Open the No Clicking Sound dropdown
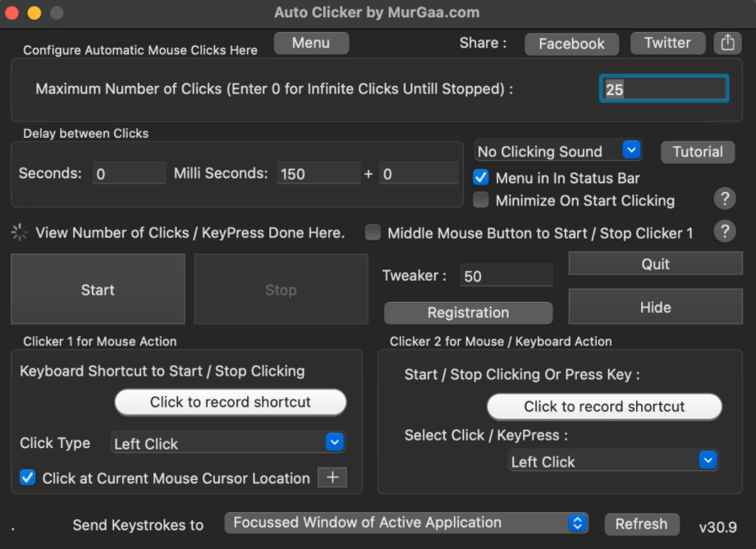The height and width of the screenshot is (549, 756). pos(630,150)
